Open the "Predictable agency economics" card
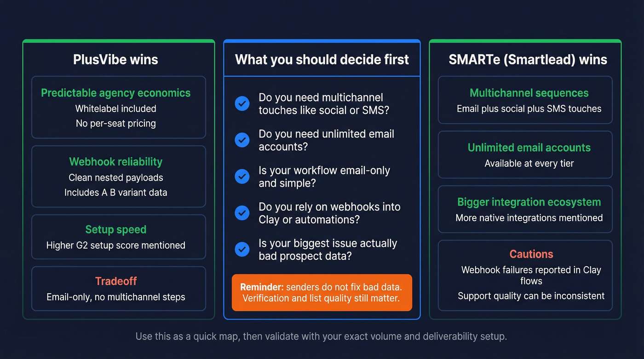The height and width of the screenshot is (359, 644). (118, 107)
